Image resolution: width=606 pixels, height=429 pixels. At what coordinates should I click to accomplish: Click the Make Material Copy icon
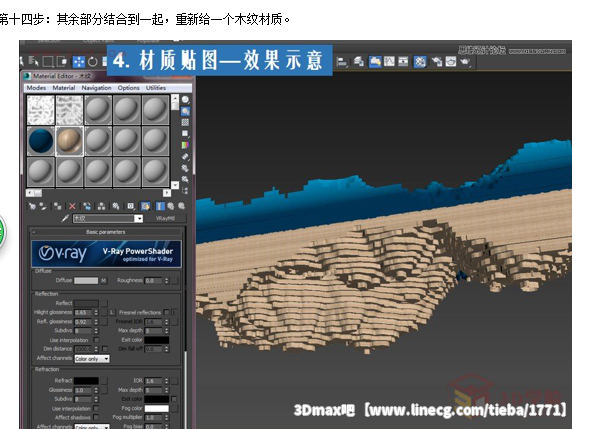pyautogui.click(x=87, y=206)
